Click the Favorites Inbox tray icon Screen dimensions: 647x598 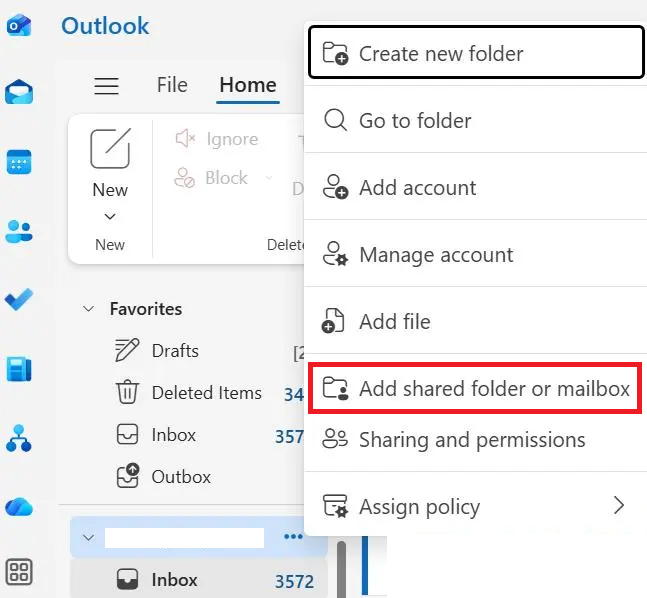click(127, 434)
